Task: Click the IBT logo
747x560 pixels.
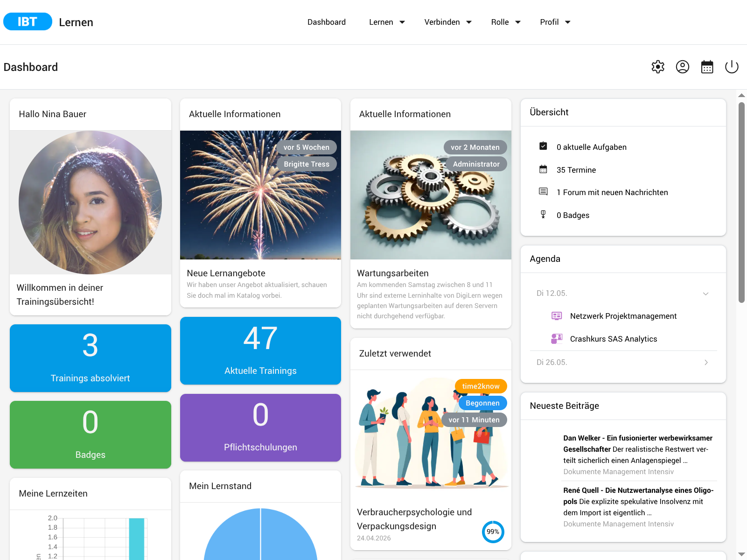Action: 28,21
